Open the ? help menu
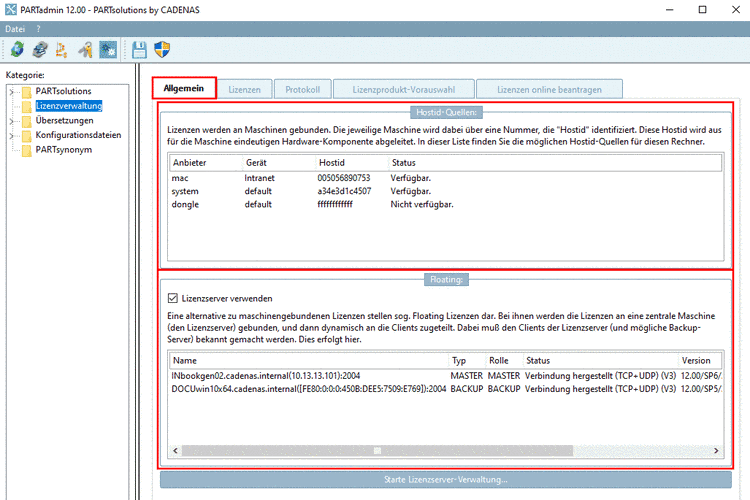The width and height of the screenshot is (750, 500). point(39,29)
